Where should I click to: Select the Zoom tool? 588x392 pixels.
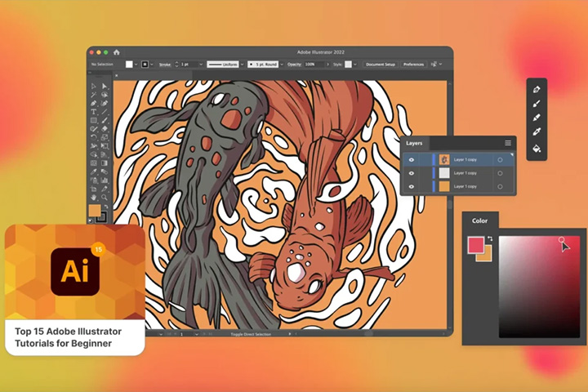coord(105,197)
